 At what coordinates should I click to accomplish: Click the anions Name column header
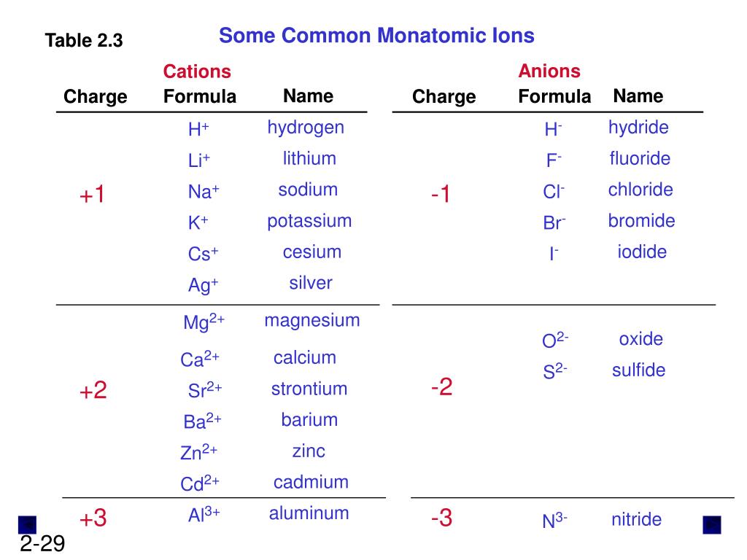638,96
